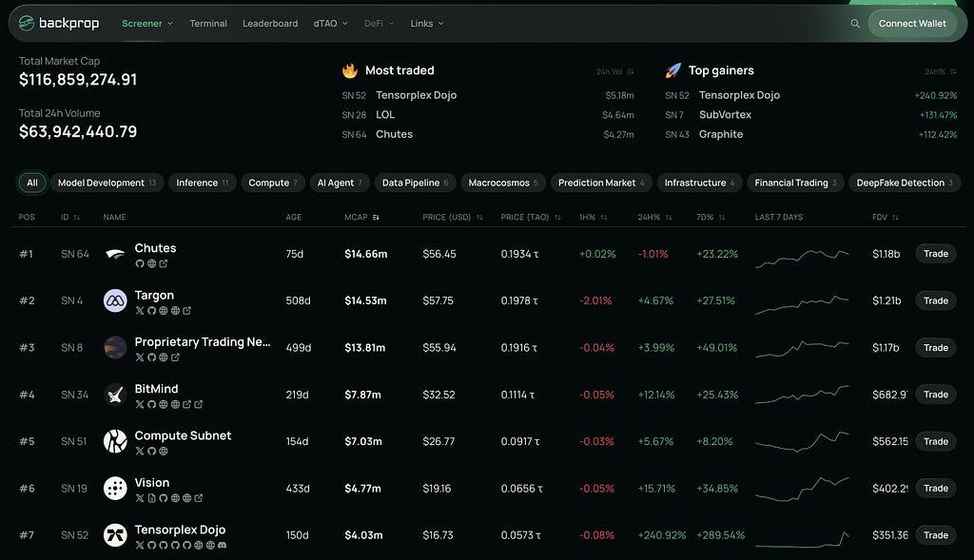Click Trade button for BitMind
Image resolution: width=974 pixels, height=560 pixels.
tap(936, 395)
